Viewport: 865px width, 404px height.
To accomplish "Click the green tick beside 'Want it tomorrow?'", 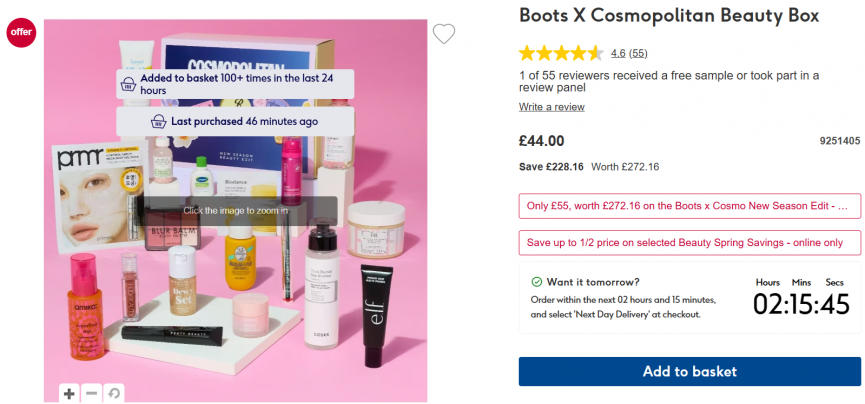I will (x=537, y=282).
